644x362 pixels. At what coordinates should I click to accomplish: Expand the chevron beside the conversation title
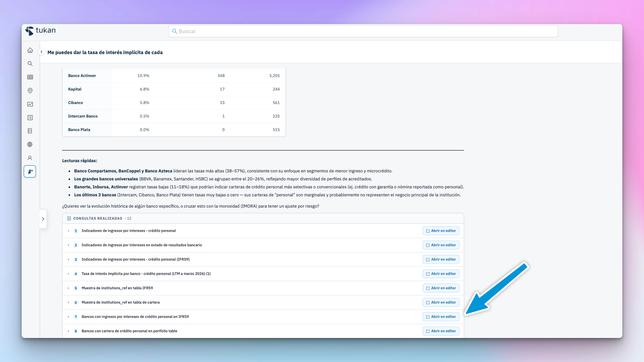coord(41,52)
